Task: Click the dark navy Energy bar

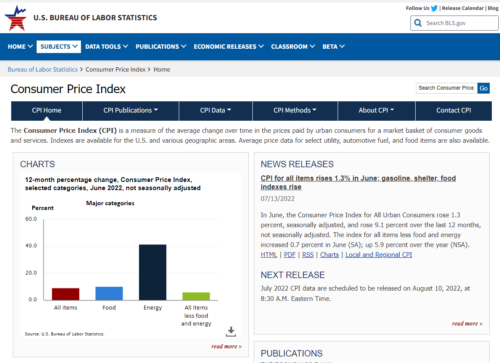Action: coord(153,272)
